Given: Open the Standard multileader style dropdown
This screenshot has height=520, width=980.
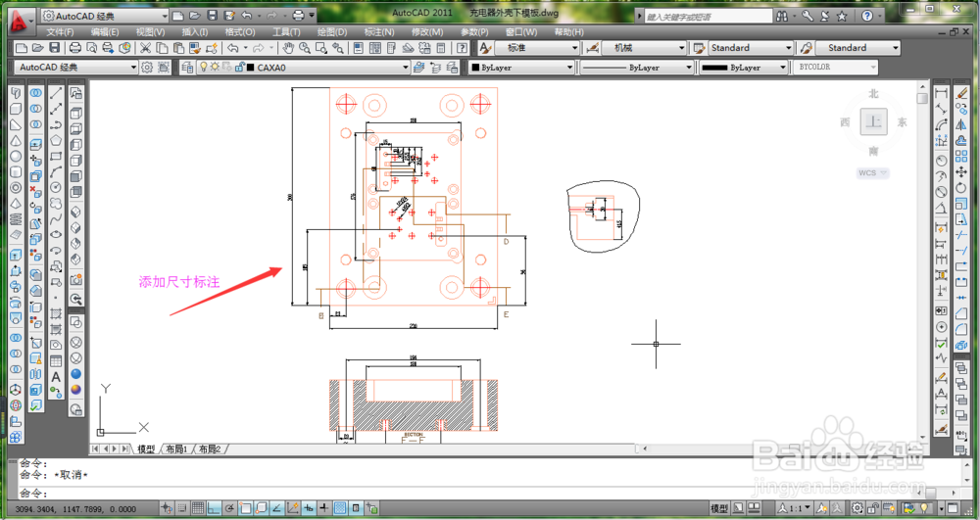Looking at the screenshot, I should pos(858,48).
